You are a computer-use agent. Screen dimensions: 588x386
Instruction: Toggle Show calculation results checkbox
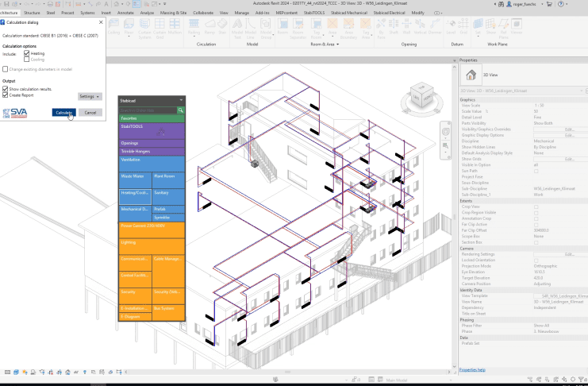6,89
